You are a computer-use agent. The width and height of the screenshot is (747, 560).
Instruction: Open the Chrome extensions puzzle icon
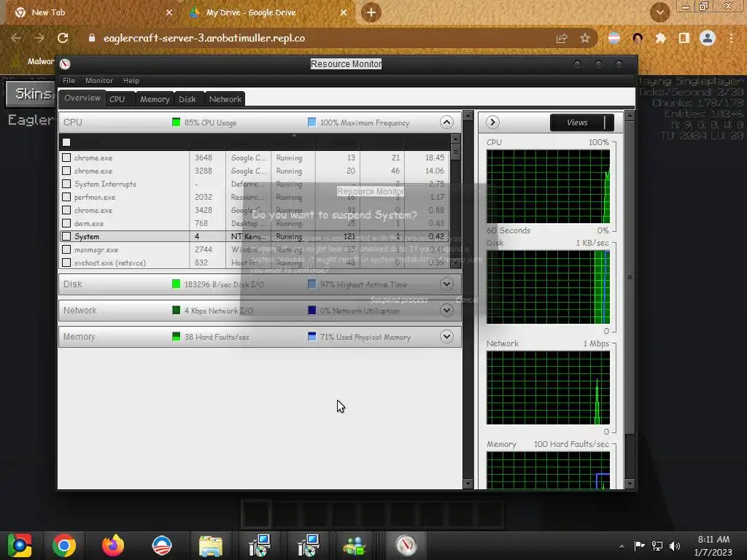(x=661, y=38)
